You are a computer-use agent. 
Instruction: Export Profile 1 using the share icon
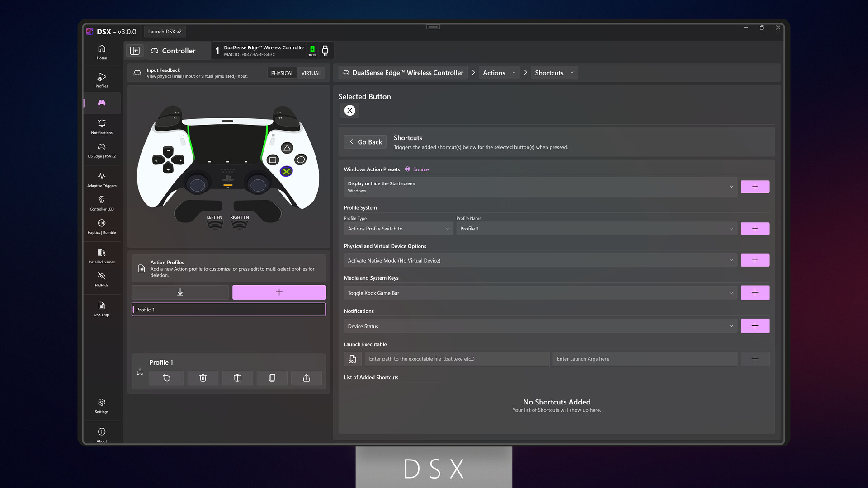coord(307,378)
